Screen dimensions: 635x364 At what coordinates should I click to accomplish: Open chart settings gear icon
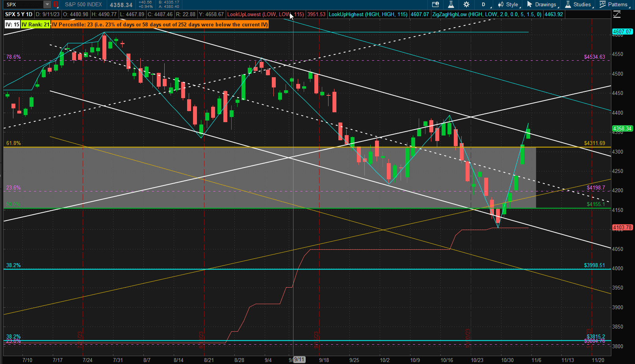click(x=466, y=5)
